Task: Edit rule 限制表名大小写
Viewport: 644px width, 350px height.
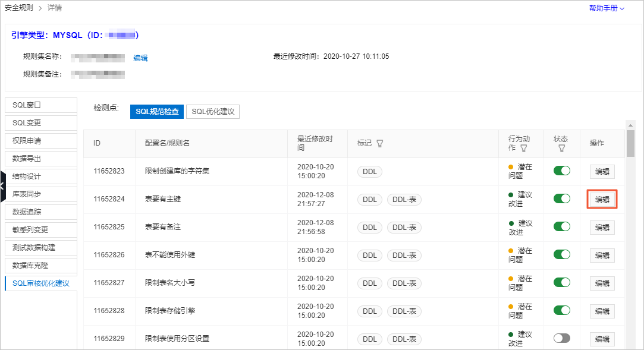Action: click(x=602, y=283)
